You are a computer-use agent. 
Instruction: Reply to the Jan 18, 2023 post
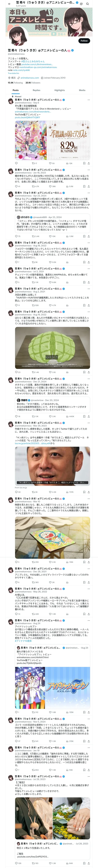pyautogui.click(x=16, y=186)
